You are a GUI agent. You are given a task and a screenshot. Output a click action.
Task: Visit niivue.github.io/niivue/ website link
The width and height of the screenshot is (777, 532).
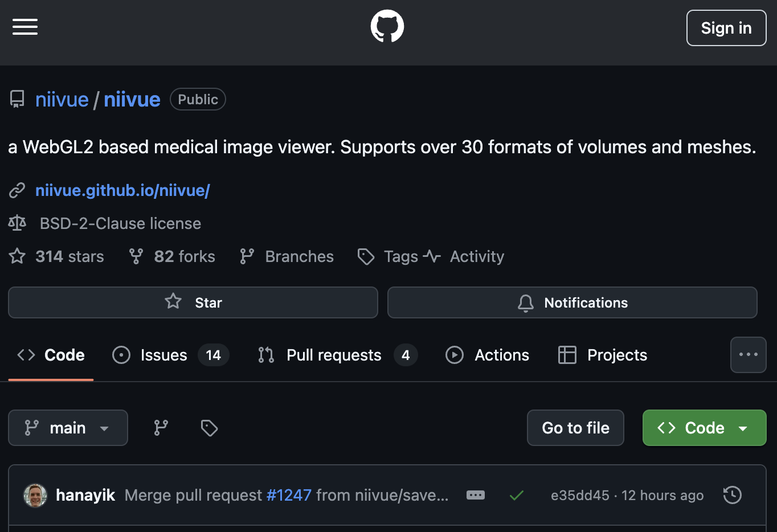pyautogui.click(x=122, y=190)
